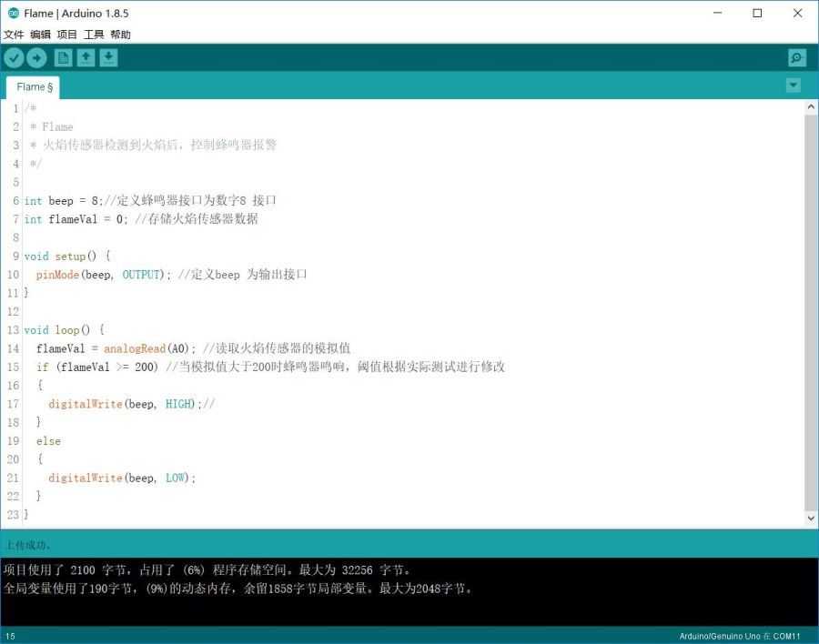Click console line '项目使用了 2100 字节'
This screenshot has height=644, width=819.
[x=207, y=569]
